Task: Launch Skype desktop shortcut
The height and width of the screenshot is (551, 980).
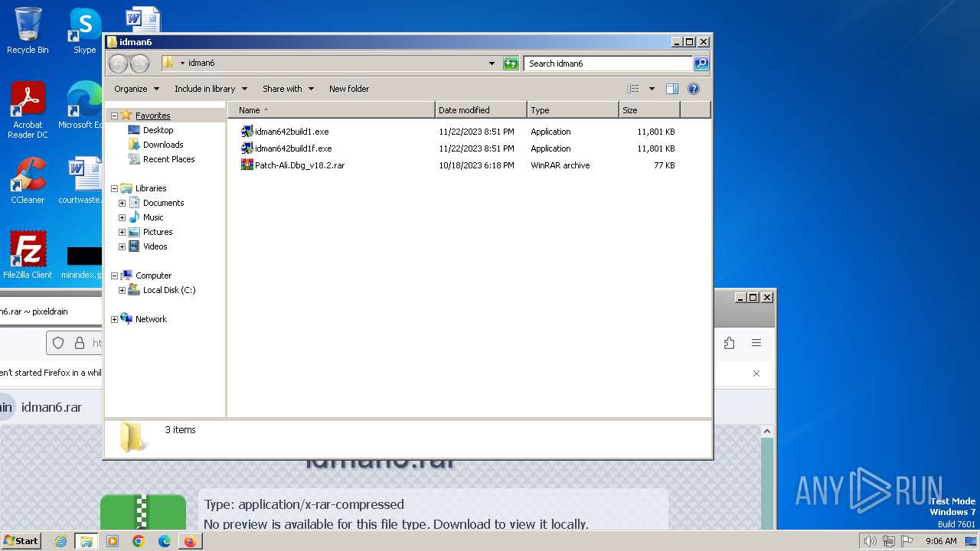Action: 84,31
